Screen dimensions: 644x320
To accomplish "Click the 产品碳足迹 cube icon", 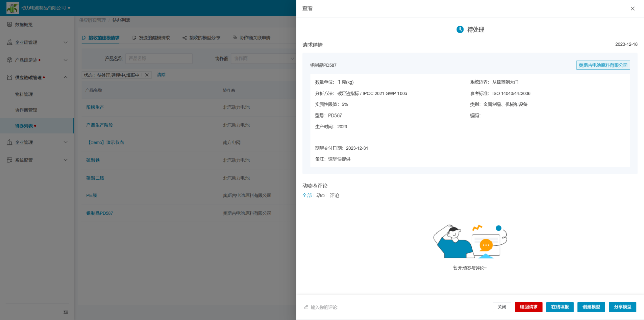I will [9, 60].
